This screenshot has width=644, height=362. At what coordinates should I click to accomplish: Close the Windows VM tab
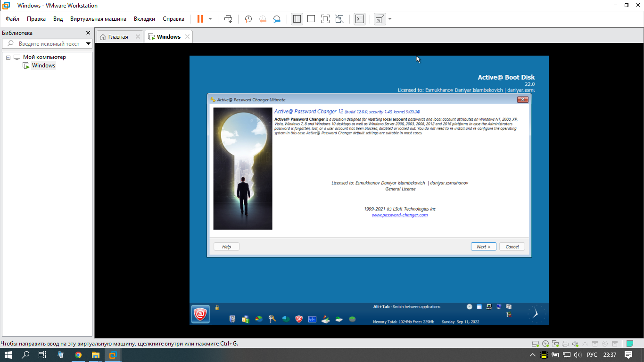pos(187,36)
